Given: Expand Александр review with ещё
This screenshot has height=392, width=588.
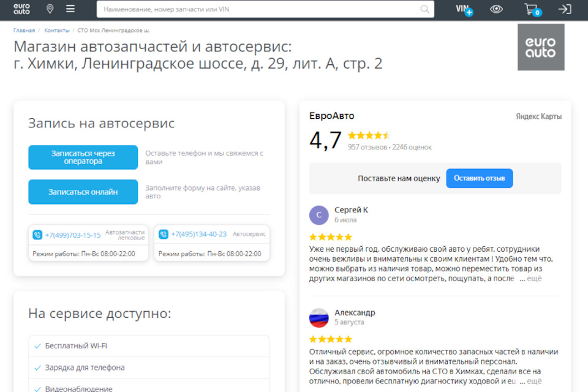Looking at the screenshot, I should click(x=534, y=381).
